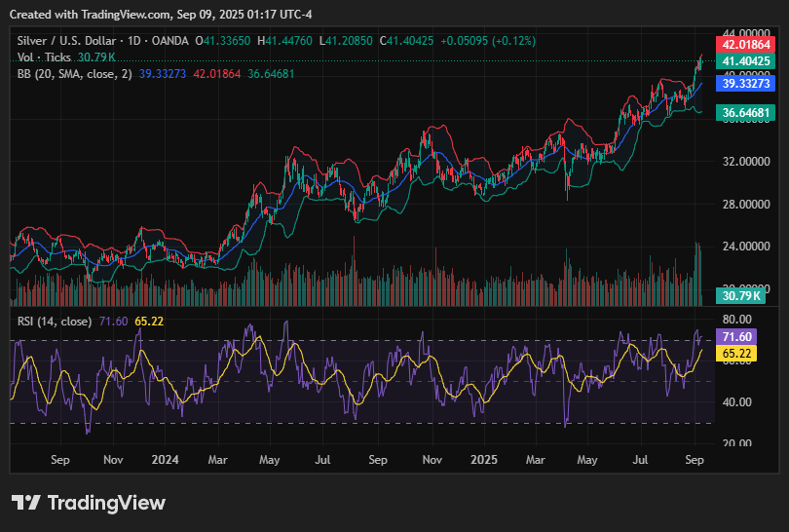Click the 2024 time axis label

tap(165, 460)
